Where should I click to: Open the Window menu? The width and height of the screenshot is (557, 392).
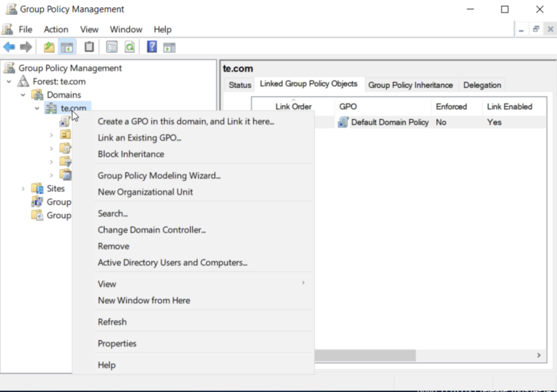click(x=126, y=29)
